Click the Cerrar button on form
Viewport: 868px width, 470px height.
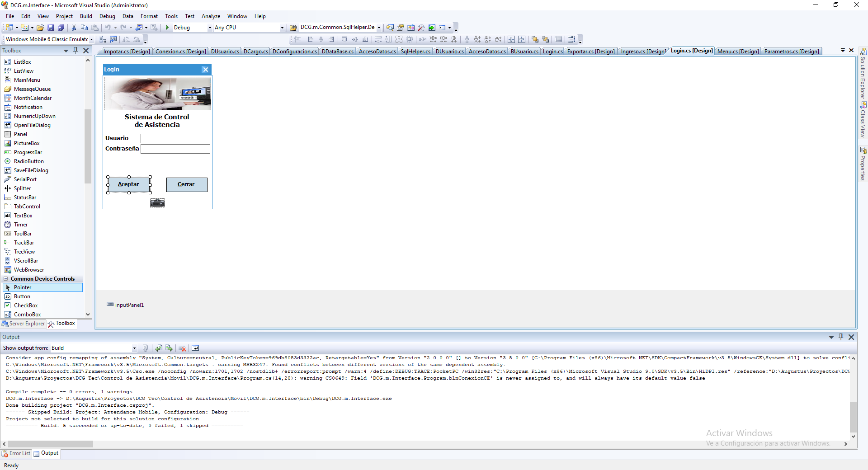click(x=186, y=184)
